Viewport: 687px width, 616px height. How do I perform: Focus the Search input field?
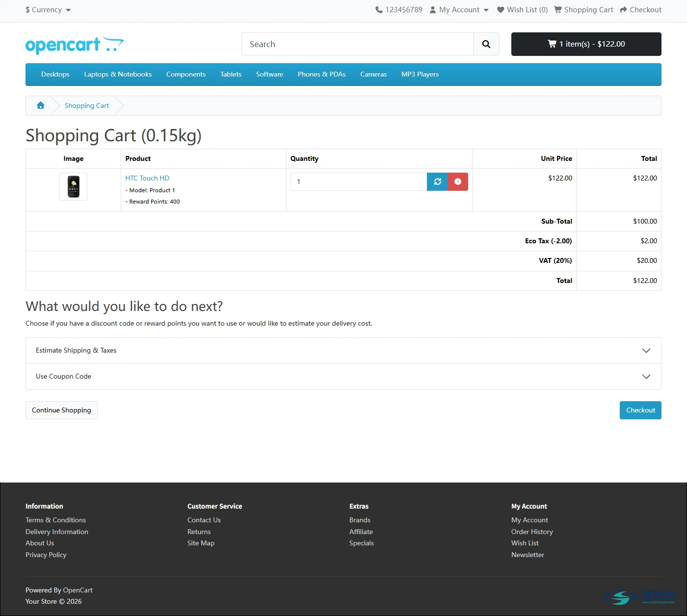[x=357, y=44]
